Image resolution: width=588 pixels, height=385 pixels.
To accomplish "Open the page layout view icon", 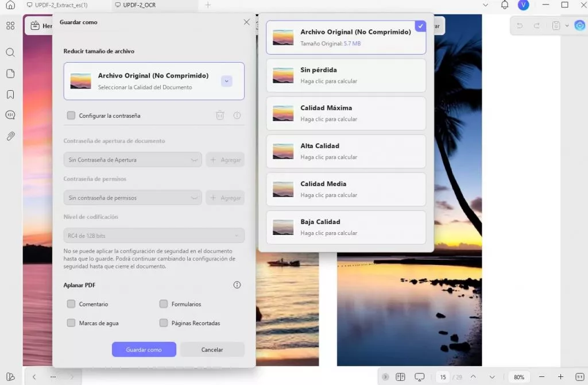I will click(400, 377).
